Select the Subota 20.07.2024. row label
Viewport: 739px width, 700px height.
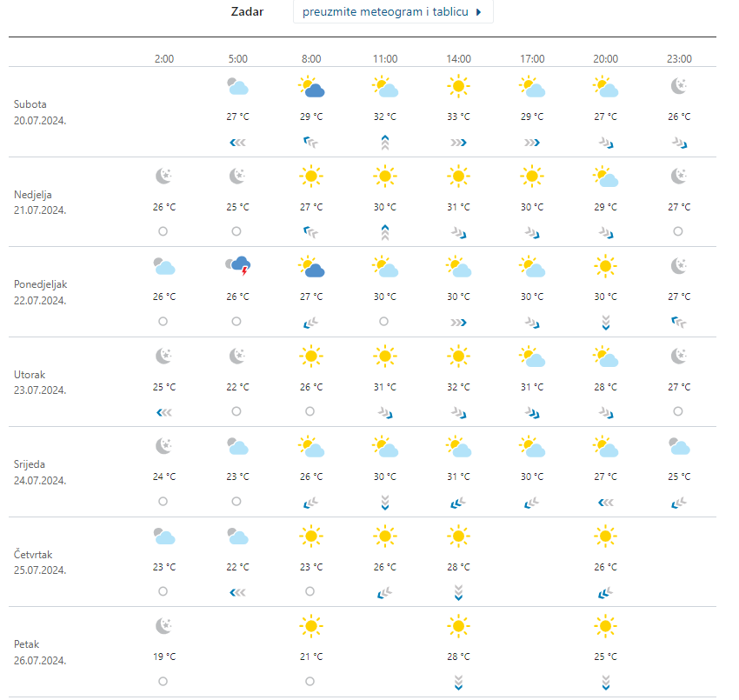tap(40, 112)
